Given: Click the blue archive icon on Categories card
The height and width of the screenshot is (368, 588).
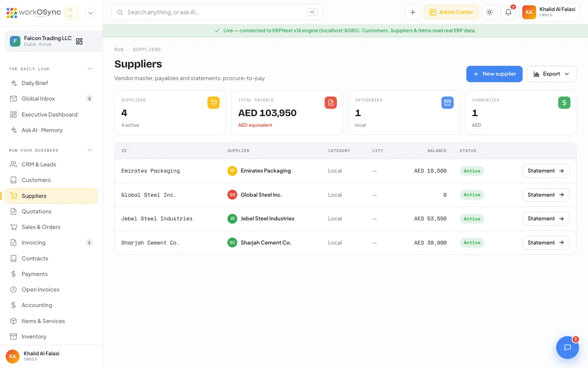Looking at the screenshot, I should coord(448,103).
